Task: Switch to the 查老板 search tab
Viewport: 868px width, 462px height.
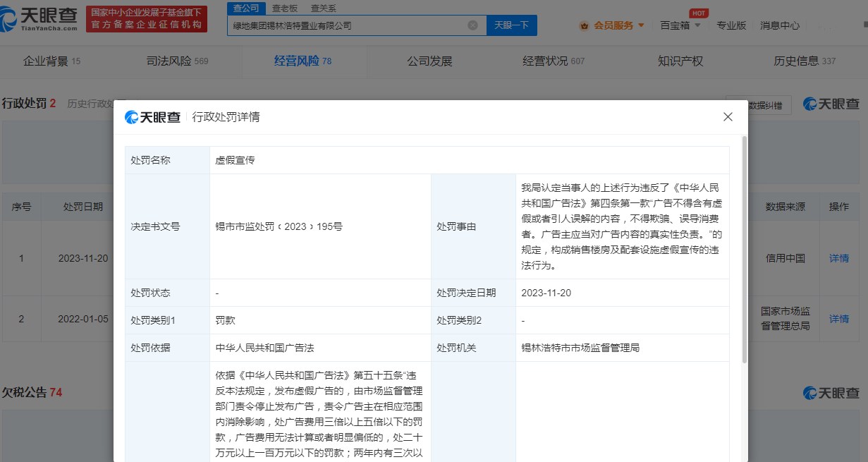Action: (284, 8)
